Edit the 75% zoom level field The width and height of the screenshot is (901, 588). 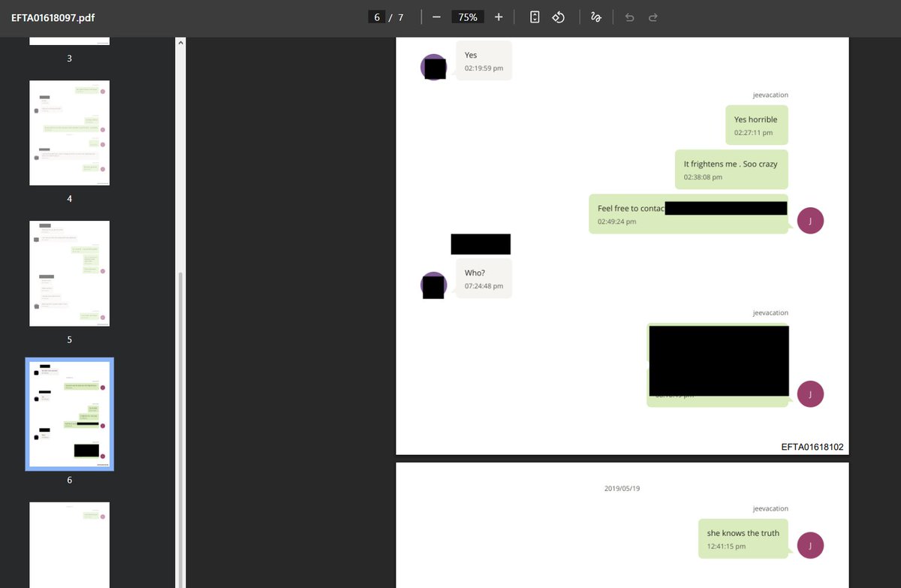(468, 17)
